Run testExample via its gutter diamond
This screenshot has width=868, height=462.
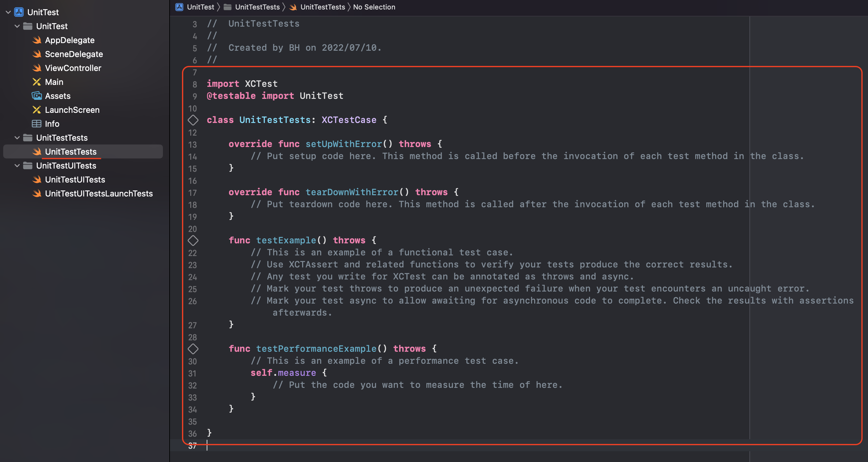[x=193, y=241]
